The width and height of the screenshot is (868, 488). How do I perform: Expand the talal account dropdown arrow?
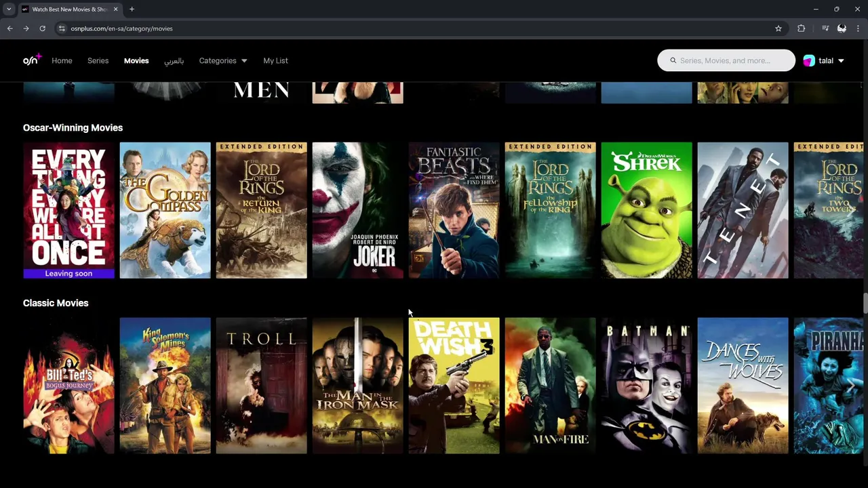coord(841,60)
